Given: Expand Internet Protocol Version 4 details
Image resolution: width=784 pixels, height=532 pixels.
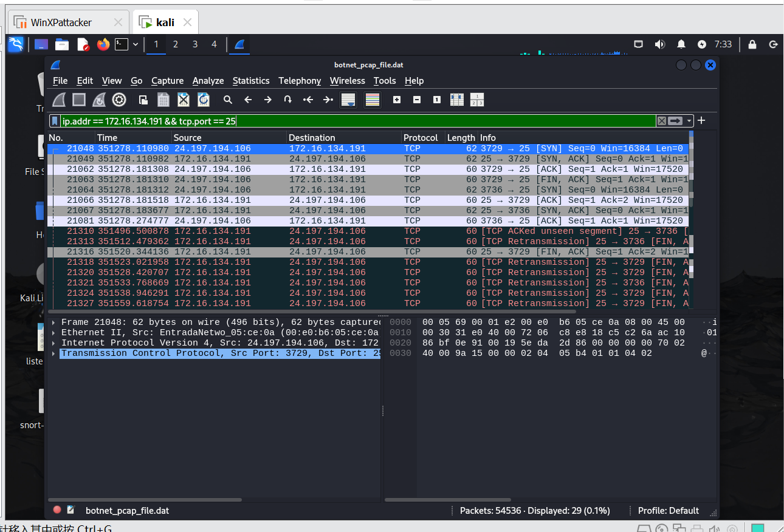Looking at the screenshot, I should click(54, 343).
